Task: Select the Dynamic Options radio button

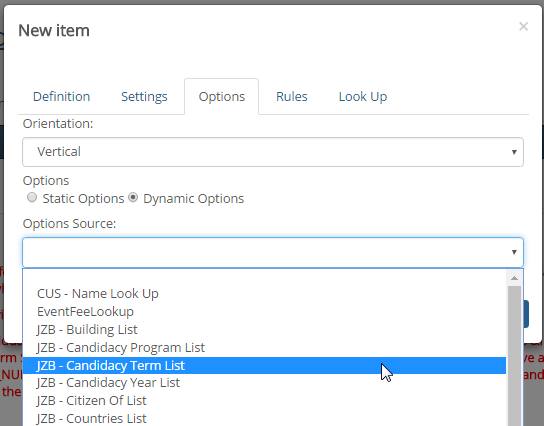Action: 133,197
